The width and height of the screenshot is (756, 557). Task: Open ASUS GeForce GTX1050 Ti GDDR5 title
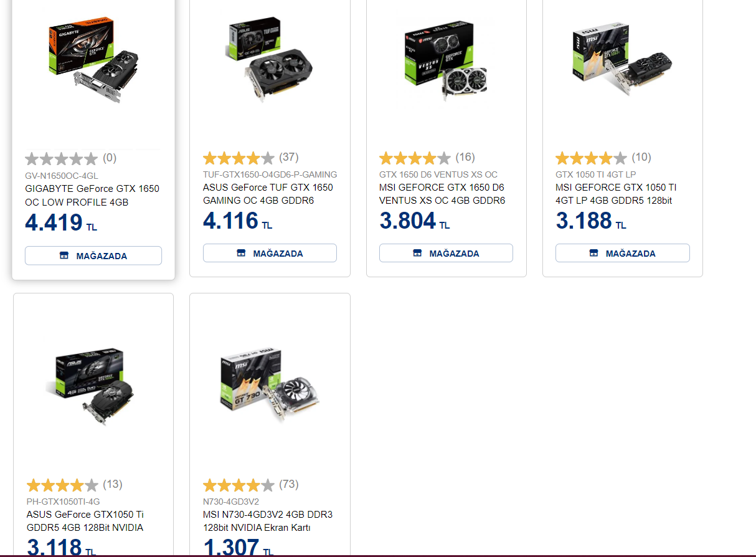85,521
